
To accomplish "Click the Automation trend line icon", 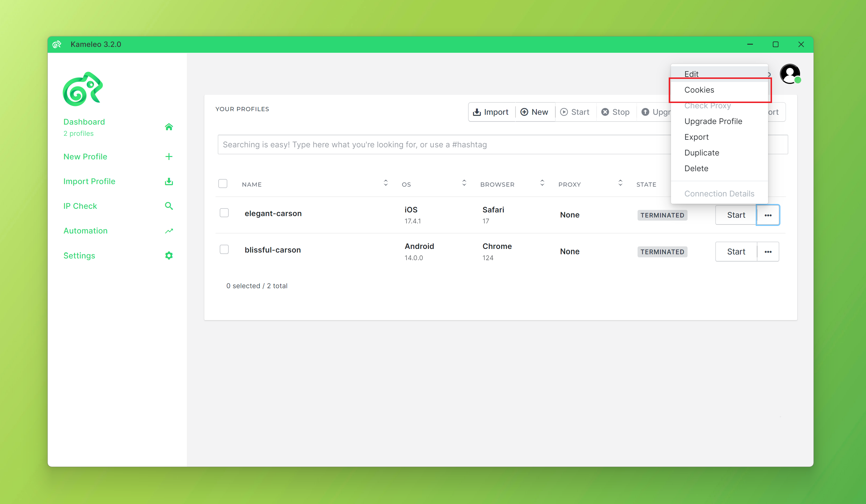I will click(169, 231).
